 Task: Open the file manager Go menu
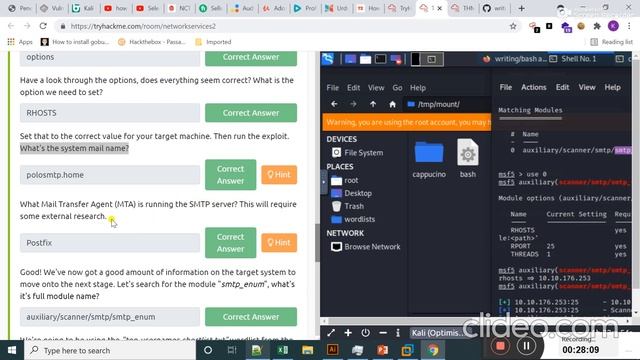pos(397,88)
